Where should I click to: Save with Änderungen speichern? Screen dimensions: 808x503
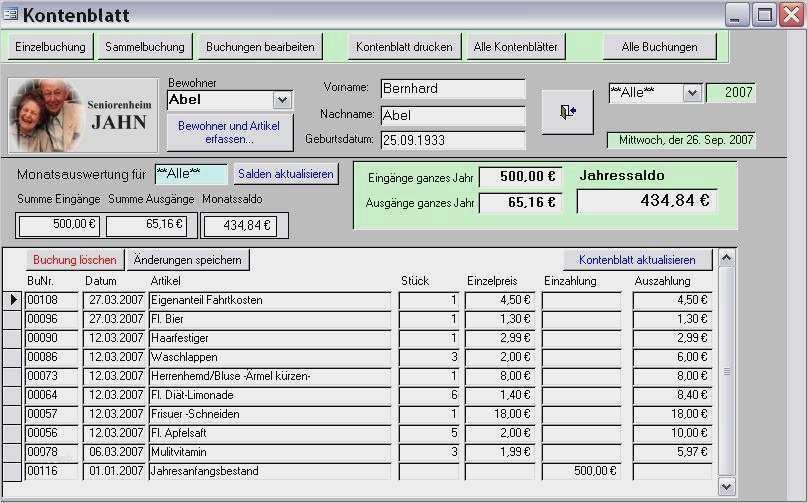pyautogui.click(x=188, y=260)
